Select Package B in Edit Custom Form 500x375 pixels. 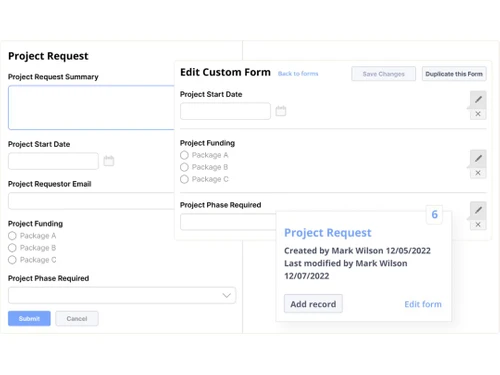(x=184, y=167)
